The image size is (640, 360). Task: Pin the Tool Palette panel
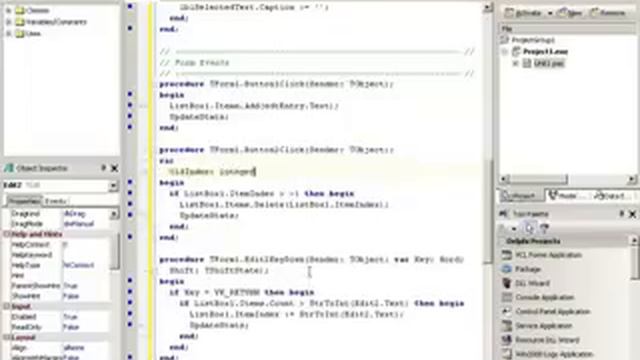[622, 213]
